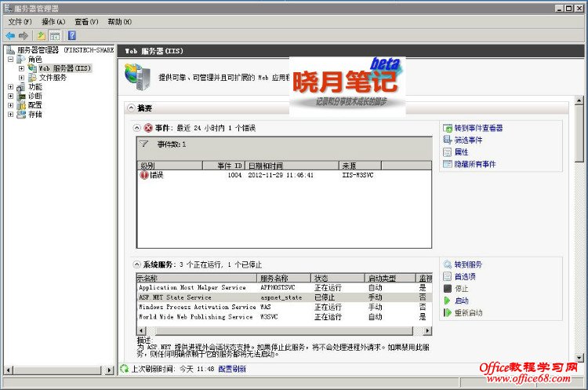Screen dimensions: 588x390
Task: Click the 存储 storage tree icon
Action: tap(22, 115)
